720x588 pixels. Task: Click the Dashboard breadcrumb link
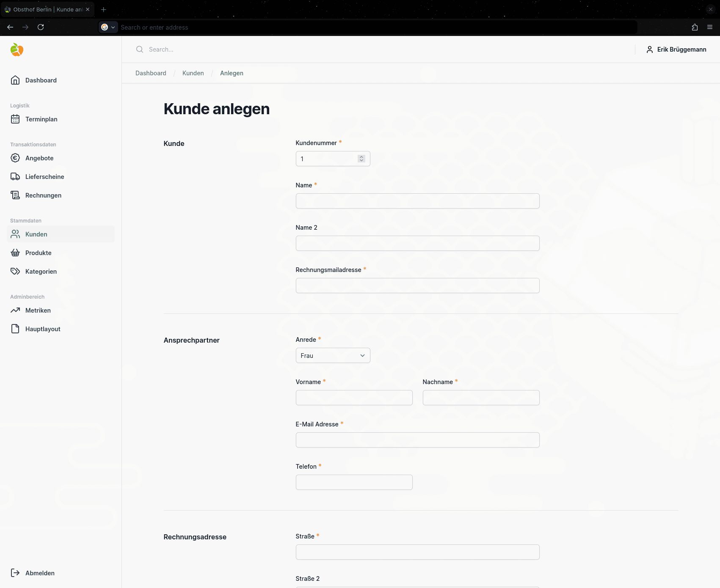151,73
